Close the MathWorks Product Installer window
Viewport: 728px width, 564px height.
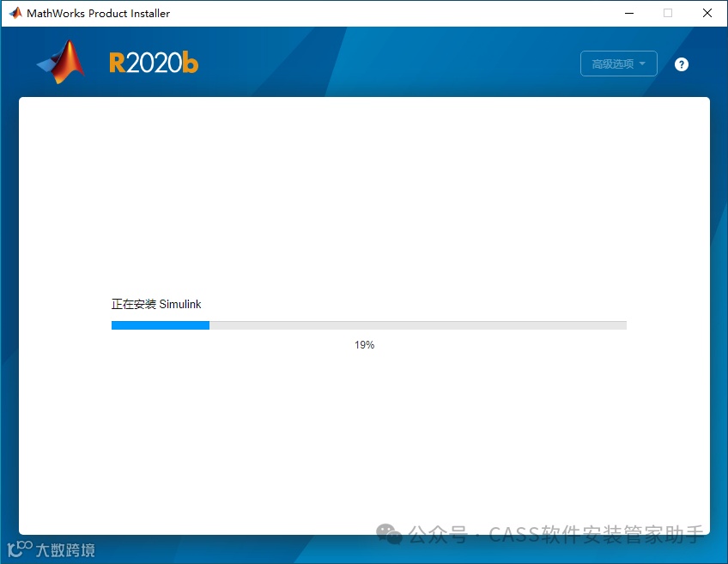pos(707,13)
